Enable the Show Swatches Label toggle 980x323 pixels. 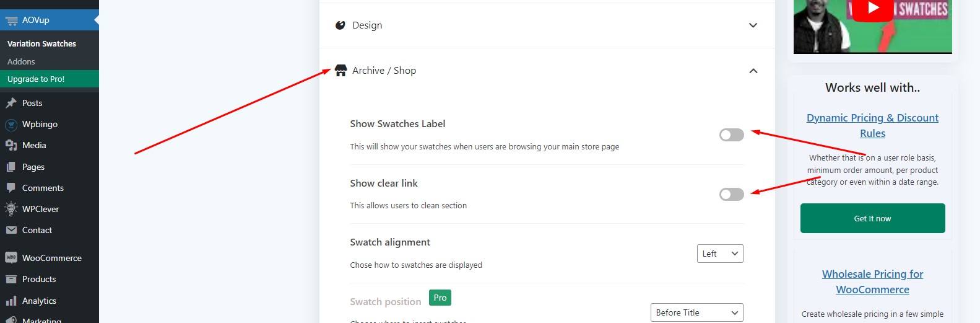(x=731, y=135)
